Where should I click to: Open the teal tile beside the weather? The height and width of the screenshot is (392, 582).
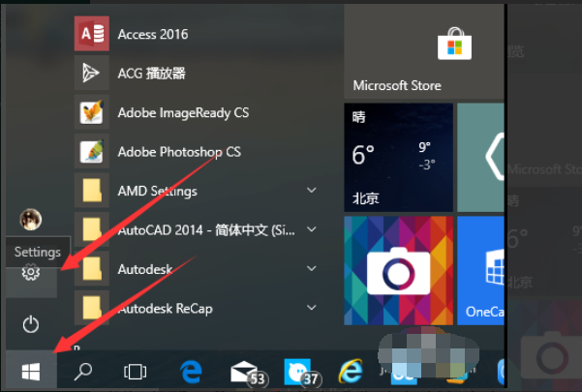[480, 157]
